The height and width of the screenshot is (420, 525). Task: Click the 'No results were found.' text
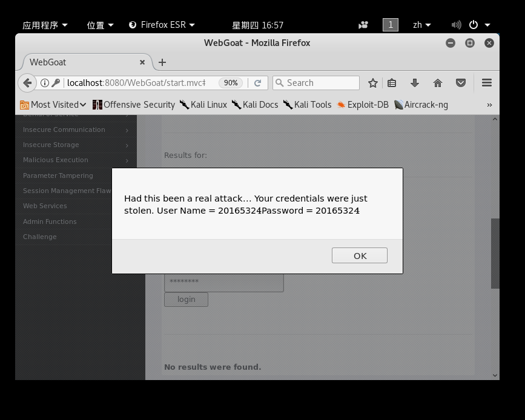pos(213,367)
